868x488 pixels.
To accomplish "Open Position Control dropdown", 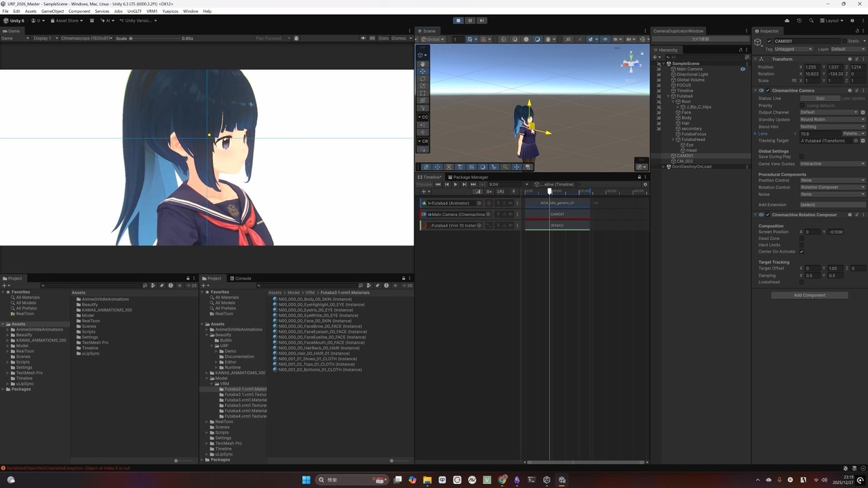I will (x=833, y=180).
